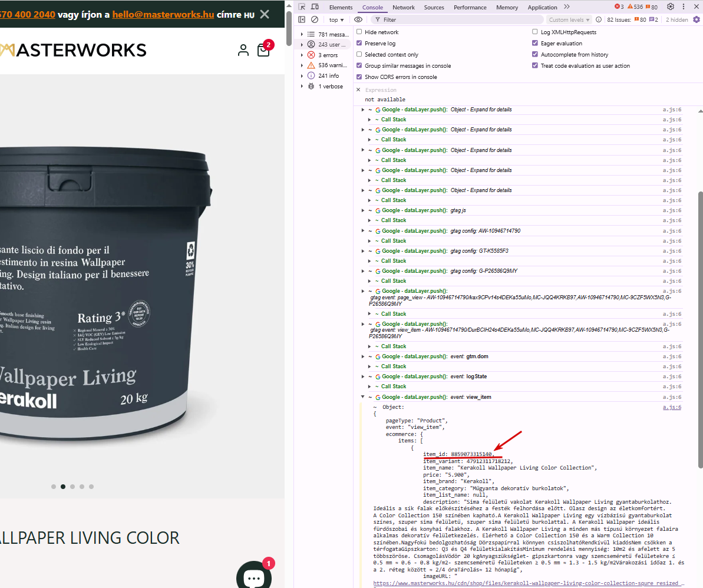The image size is (703, 588).
Task: Open user account icon on Masterworks page
Action: pyautogui.click(x=243, y=50)
